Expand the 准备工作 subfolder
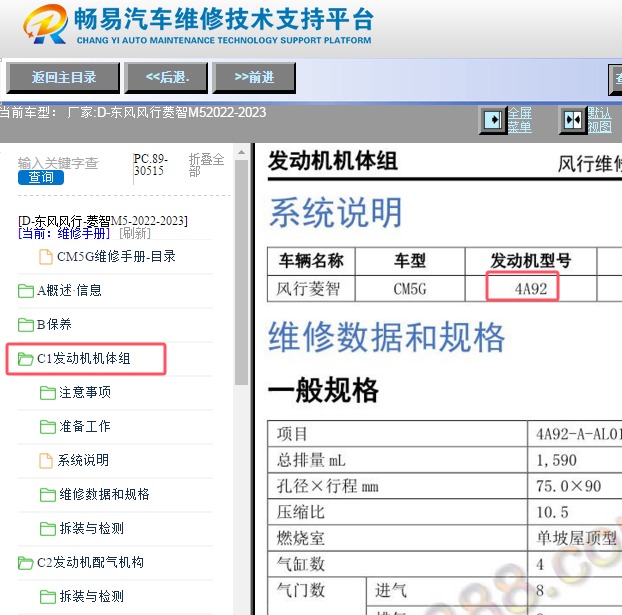This screenshot has width=622, height=615. (x=85, y=427)
